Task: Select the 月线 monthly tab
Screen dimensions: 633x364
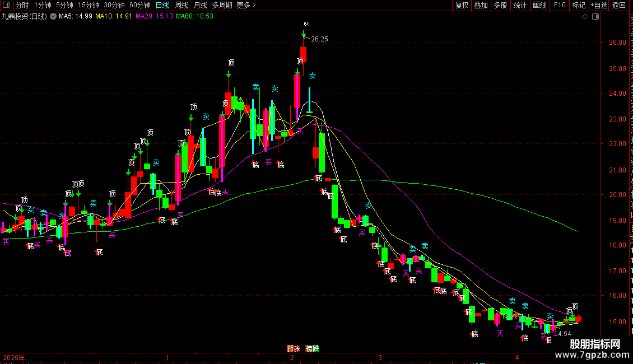Action: pyautogui.click(x=200, y=5)
